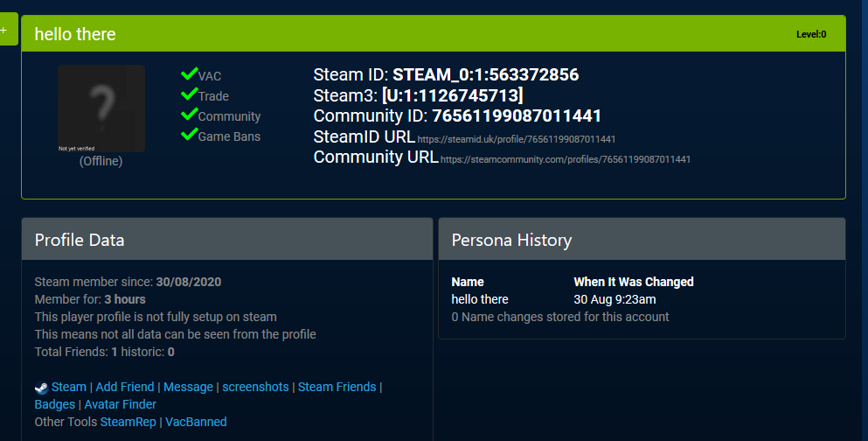
Task: Click the Persona History panel header
Action: 642,240
